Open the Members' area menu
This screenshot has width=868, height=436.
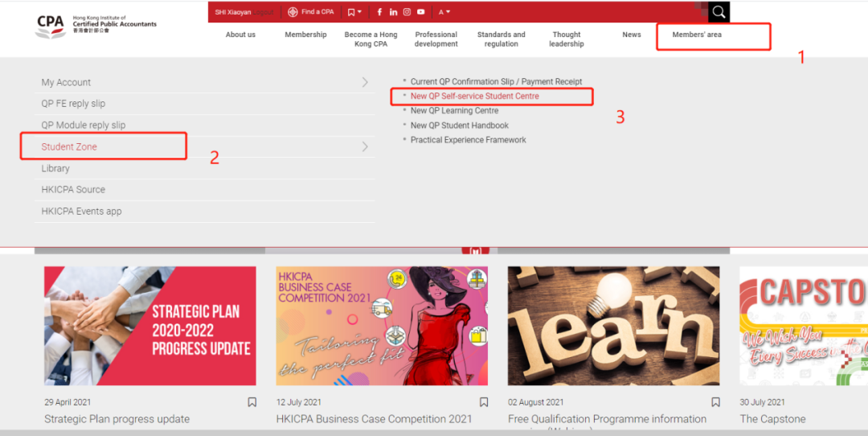[697, 35]
